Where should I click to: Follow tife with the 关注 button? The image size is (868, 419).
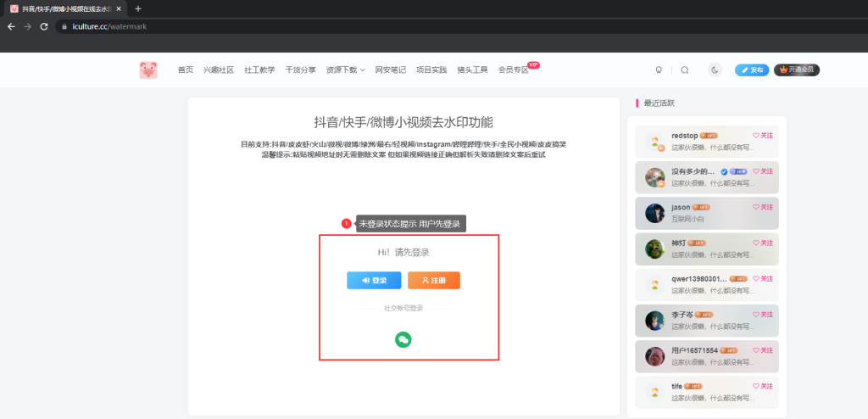pos(763,386)
